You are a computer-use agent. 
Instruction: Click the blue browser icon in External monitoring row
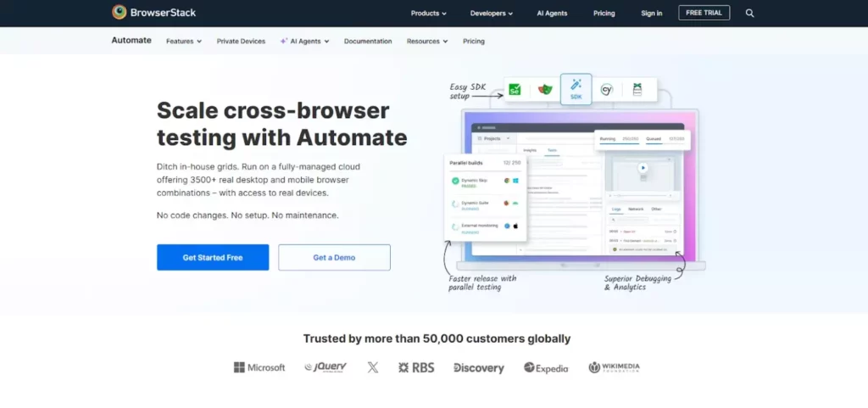[507, 226]
